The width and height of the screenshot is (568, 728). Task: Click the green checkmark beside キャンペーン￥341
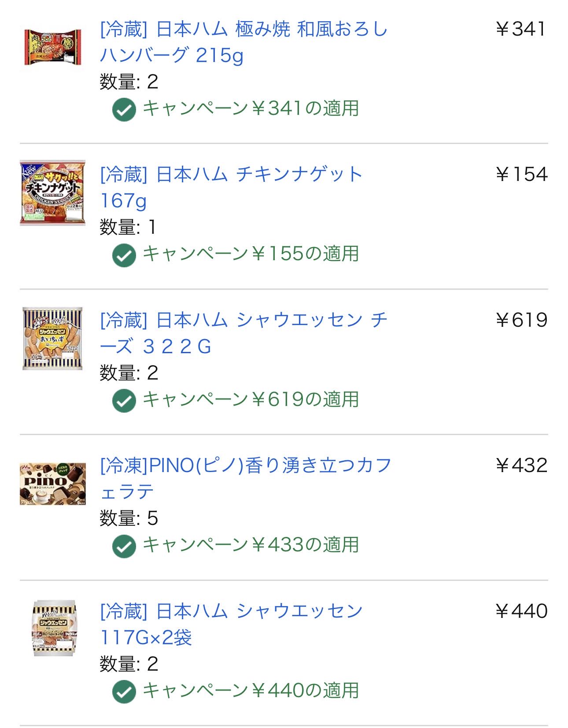[x=124, y=109]
